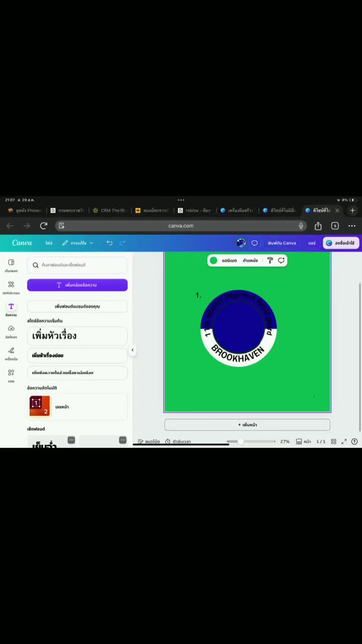Open the สมุดโน้ต (Notes) button
362x644 pixels.
(x=149, y=441)
